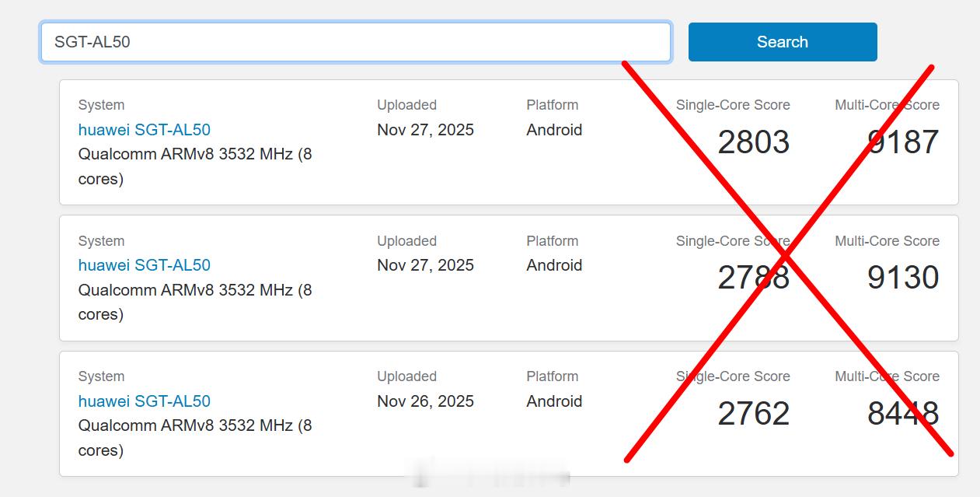Click the multi-core score 9187
Image resolution: width=980 pixels, height=497 pixels.
coord(903,142)
